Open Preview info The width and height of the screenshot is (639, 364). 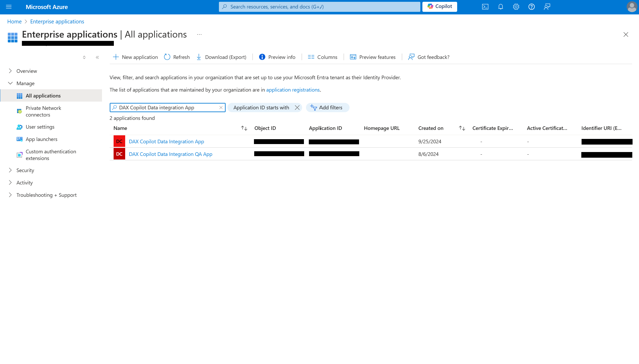(277, 57)
